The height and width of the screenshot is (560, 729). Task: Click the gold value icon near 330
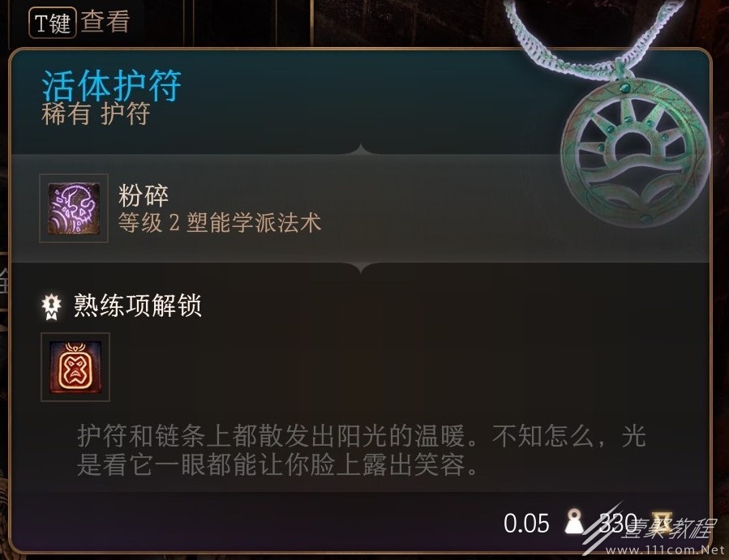[x=661, y=523]
